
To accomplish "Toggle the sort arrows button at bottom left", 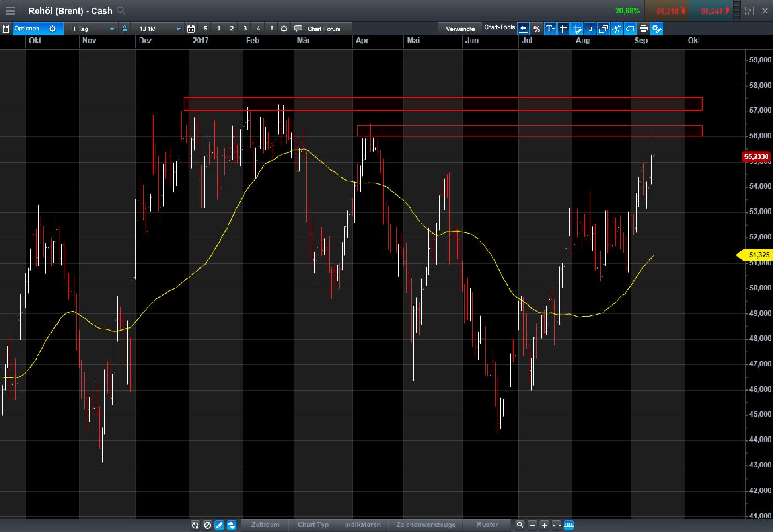I will tap(230, 525).
